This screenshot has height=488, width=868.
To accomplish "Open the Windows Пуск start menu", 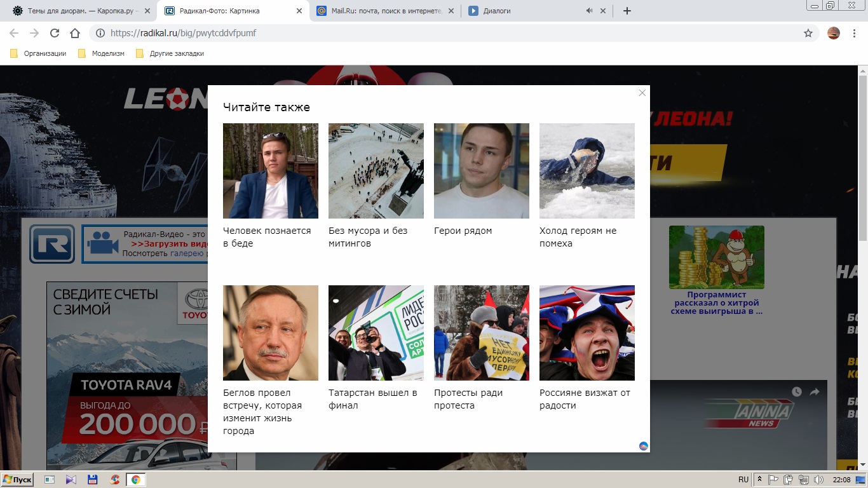I will (x=18, y=480).
